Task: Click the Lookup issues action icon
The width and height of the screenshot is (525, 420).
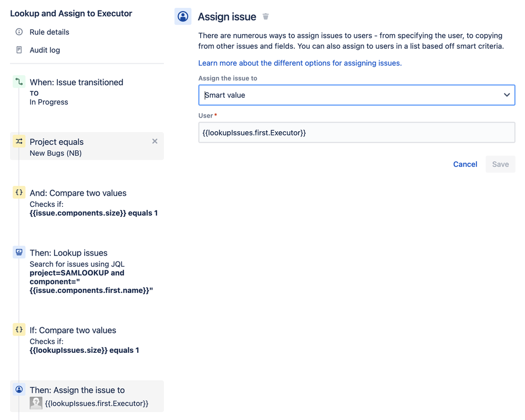Action: 19,253
